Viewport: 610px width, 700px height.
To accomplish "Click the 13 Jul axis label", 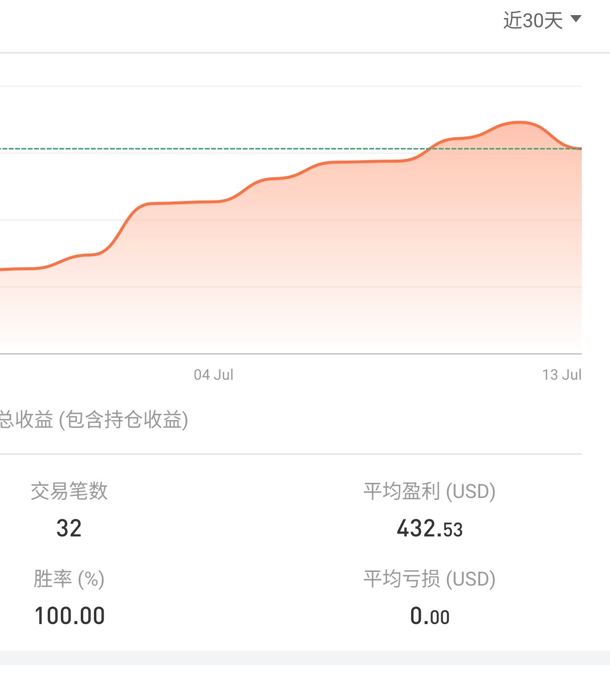I will (x=562, y=375).
